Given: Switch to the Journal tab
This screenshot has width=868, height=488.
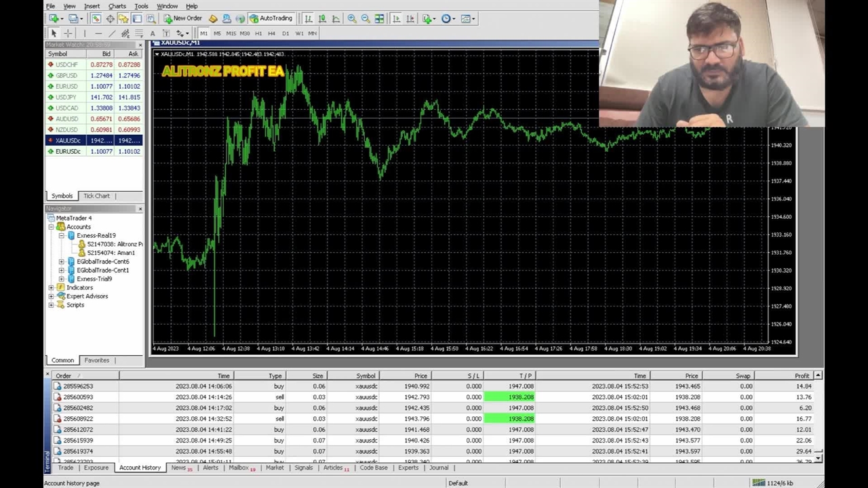Looking at the screenshot, I should click(x=439, y=468).
